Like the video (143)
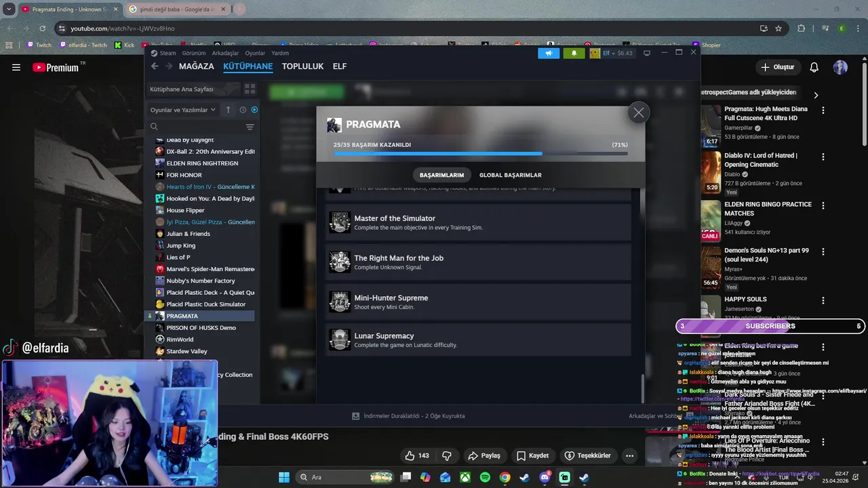The width and height of the screenshot is (868, 488). (x=417, y=455)
